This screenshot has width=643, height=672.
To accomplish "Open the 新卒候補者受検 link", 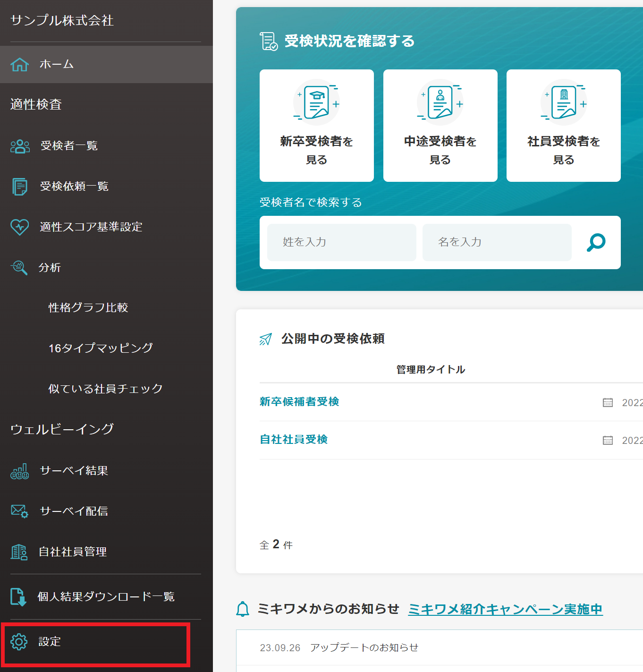I will [299, 402].
